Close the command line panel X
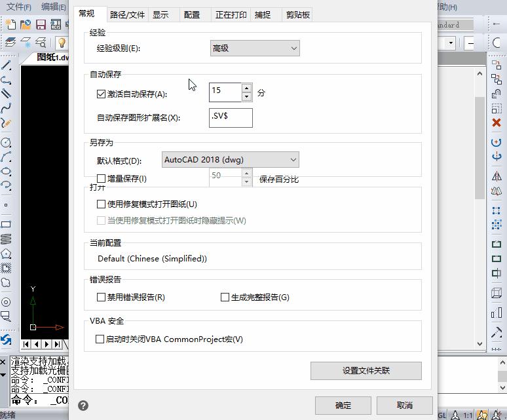This screenshot has height=420, width=507. 3,362
